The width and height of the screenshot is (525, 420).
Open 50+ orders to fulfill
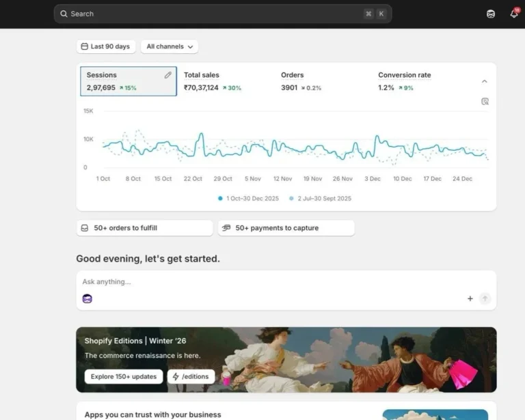pos(144,228)
